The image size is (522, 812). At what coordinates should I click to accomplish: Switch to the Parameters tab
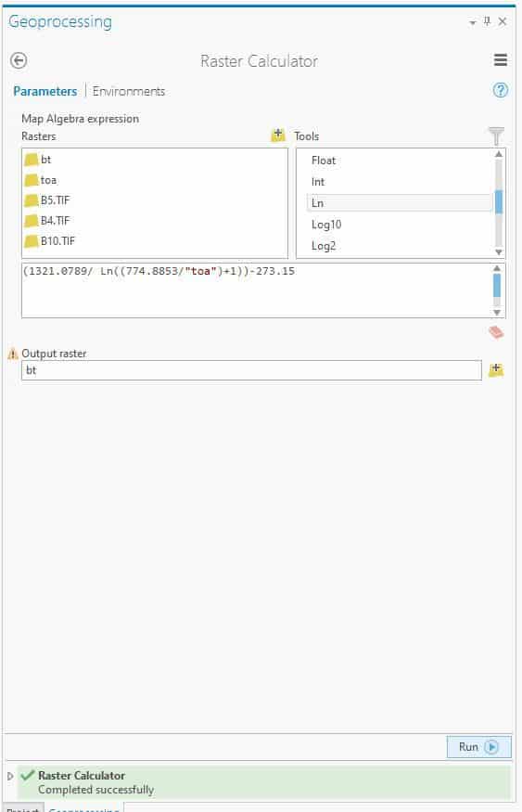coord(45,92)
